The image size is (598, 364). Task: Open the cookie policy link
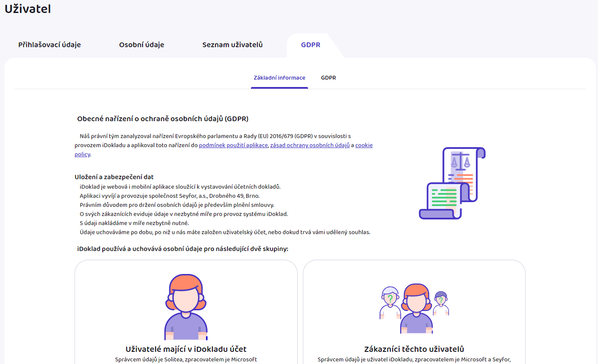[x=364, y=145]
